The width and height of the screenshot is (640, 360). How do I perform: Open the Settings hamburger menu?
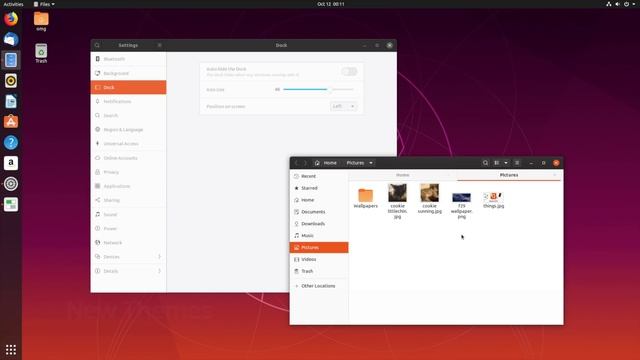point(160,45)
